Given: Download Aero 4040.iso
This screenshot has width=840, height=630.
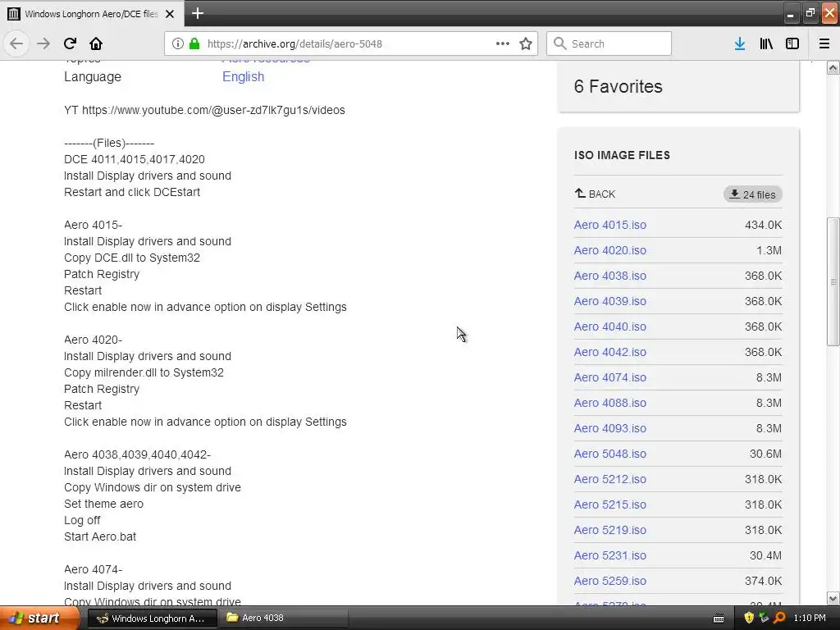Looking at the screenshot, I should click(x=610, y=326).
